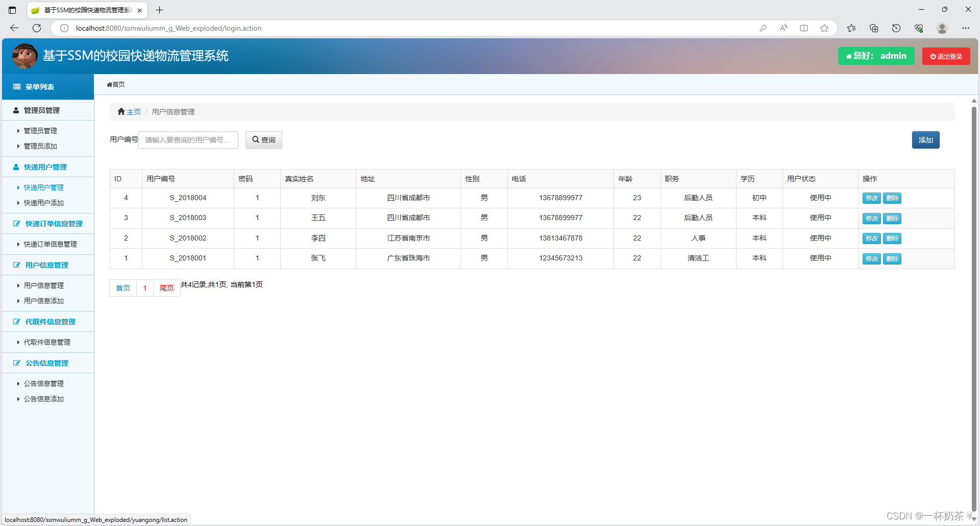Go to 尾页 pagination link
Image resolution: width=980 pixels, height=526 pixels.
(x=167, y=288)
